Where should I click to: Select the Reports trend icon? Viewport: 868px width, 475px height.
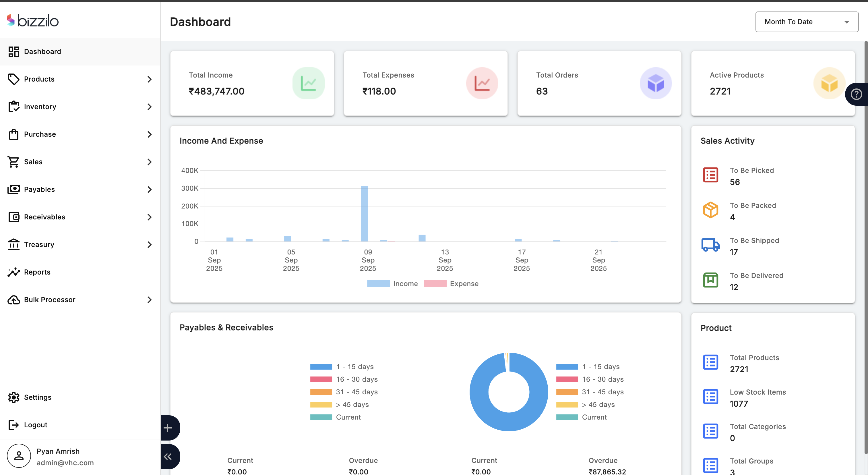pyautogui.click(x=13, y=272)
